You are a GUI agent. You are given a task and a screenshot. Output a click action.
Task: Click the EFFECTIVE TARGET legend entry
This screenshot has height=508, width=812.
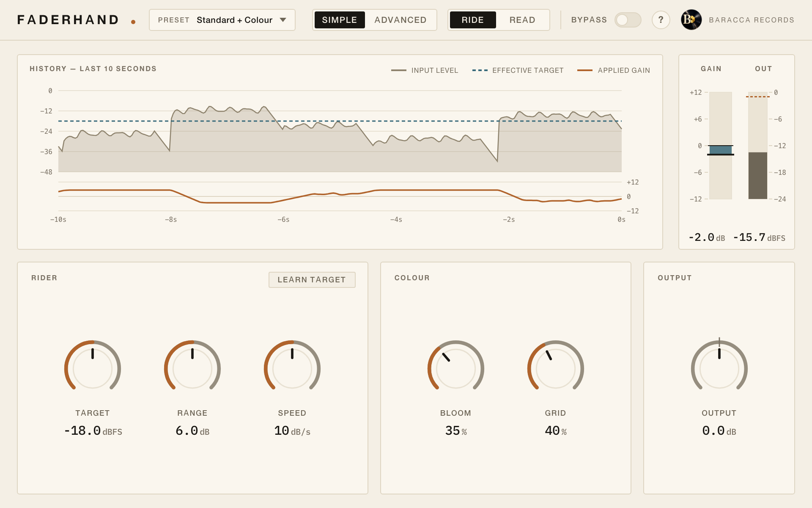pyautogui.click(x=518, y=70)
